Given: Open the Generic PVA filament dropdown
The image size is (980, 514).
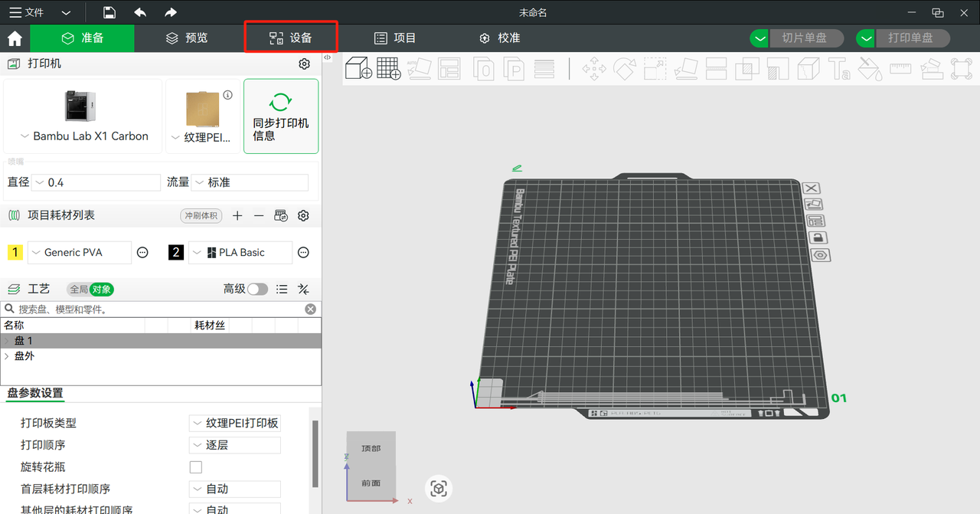Looking at the screenshot, I should tap(80, 252).
